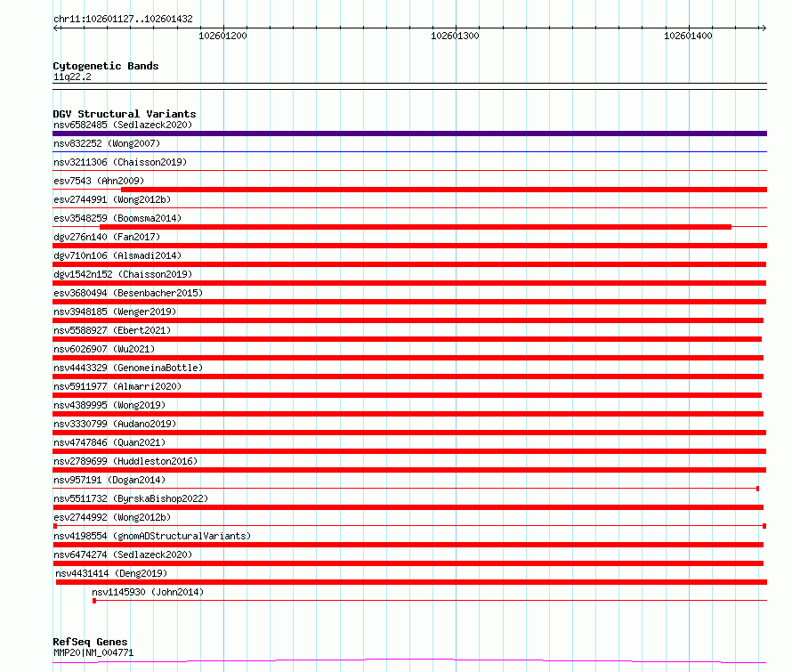Click the RefSeq Genes track title
Viewport: 792px width, 672px height.
90,642
